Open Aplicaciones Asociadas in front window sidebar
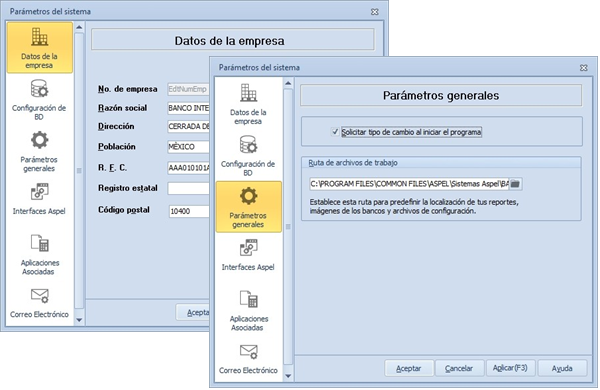 tap(248, 310)
